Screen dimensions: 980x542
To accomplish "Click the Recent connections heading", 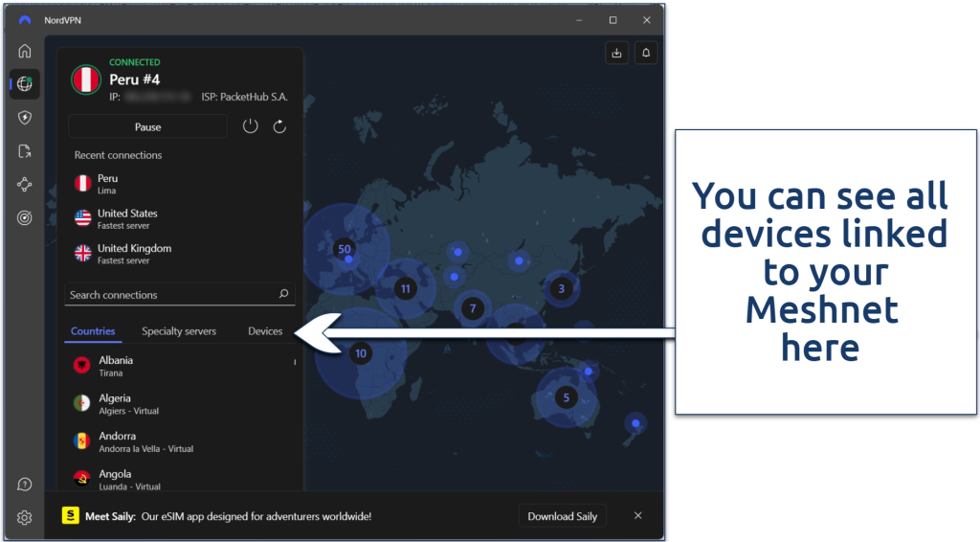I will 118,155.
